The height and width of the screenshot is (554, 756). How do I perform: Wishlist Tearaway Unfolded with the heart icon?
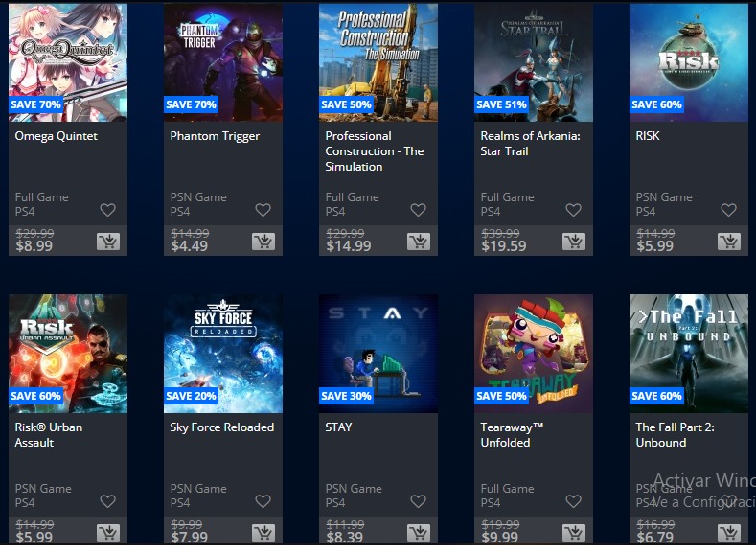pyautogui.click(x=574, y=501)
